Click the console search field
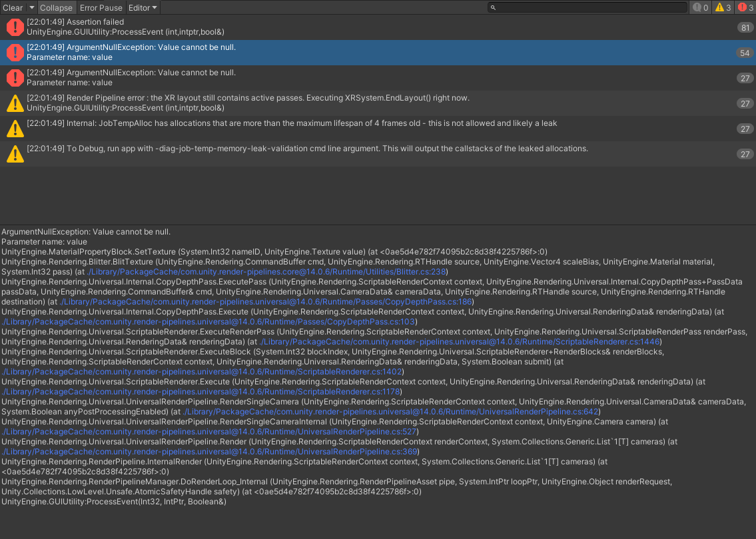Viewport: 756px width, 539px height. pos(590,8)
